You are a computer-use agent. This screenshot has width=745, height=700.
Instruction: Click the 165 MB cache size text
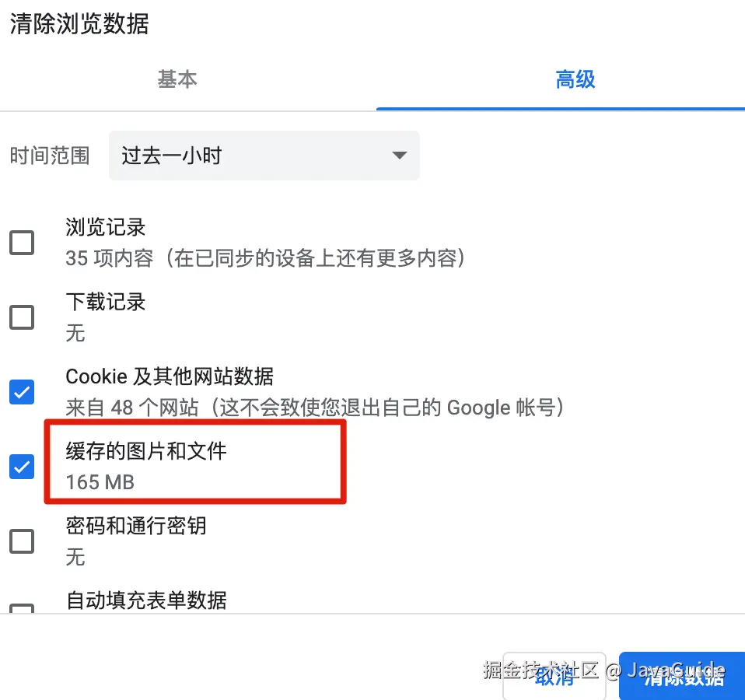coord(100,482)
